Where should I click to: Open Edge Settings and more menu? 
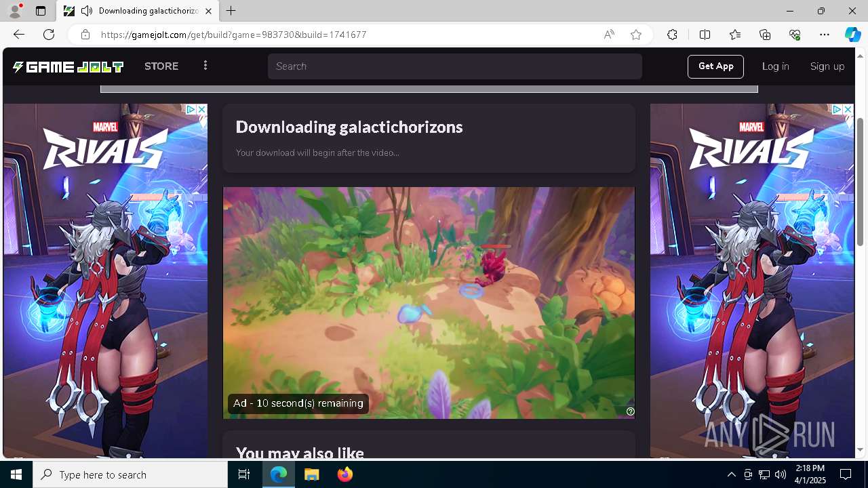pos(825,35)
